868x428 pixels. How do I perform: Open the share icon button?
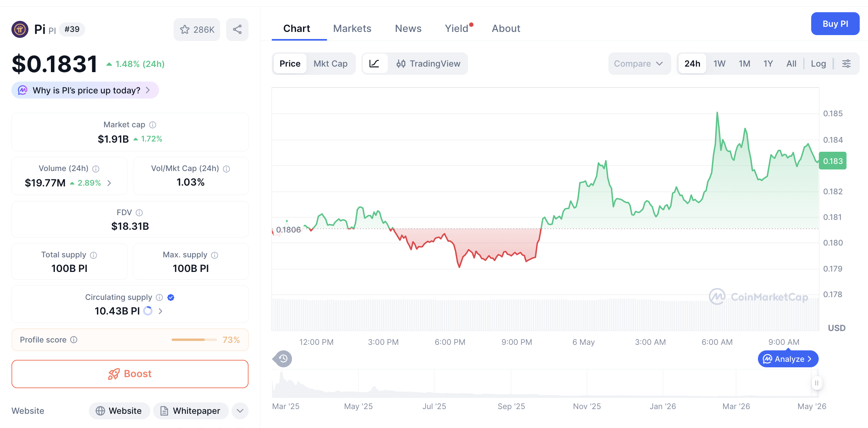click(237, 30)
